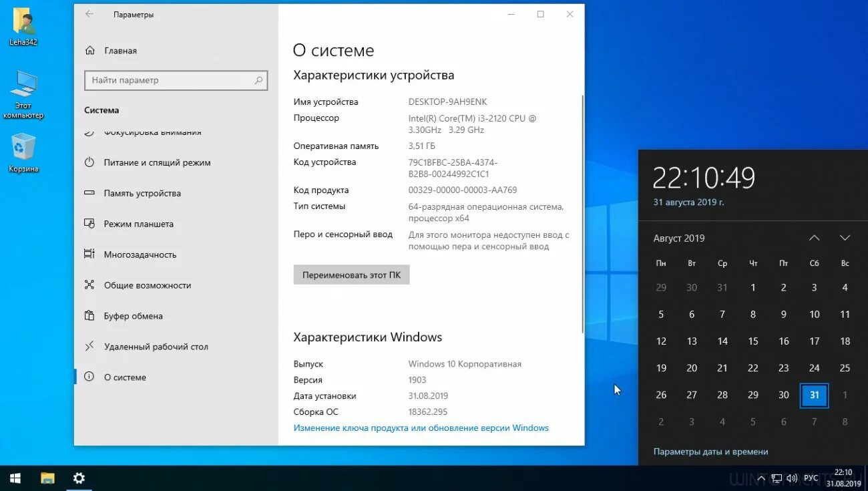Image resolution: width=868 pixels, height=491 pixels.
Task: Select Режим планшета in sidebar
Action: (x=138, y=224)
